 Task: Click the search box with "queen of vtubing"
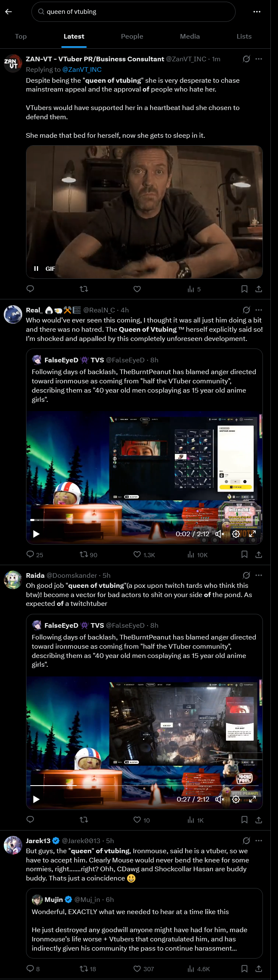pos(133,12)
